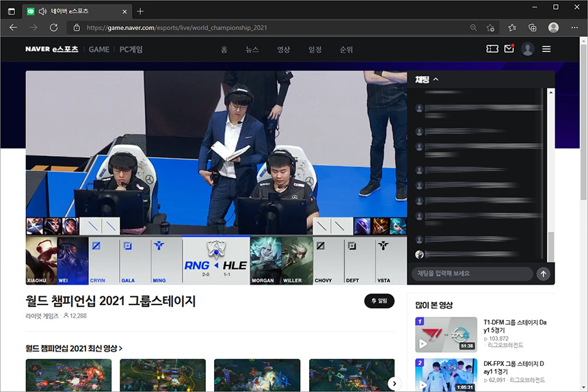Viewport: 588px width, 392px height.
Task: Click the 알림 notification button
Action: pyautogui.click(x=379, y=301)
